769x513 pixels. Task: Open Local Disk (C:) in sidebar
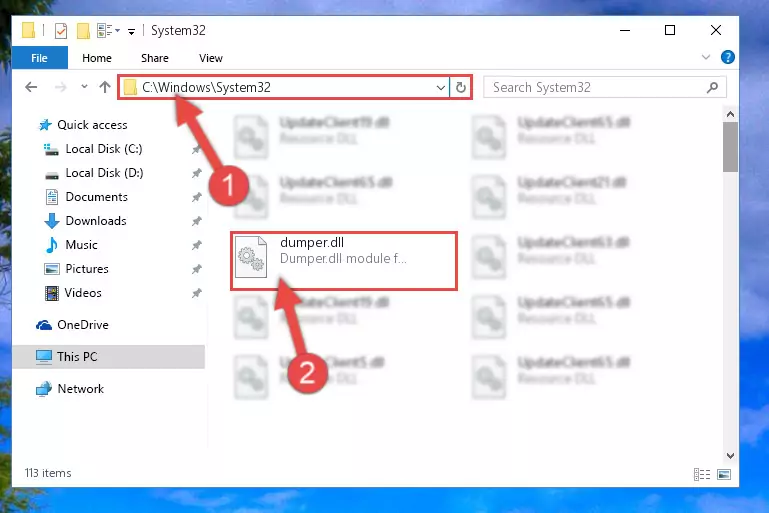coord(104,149)
